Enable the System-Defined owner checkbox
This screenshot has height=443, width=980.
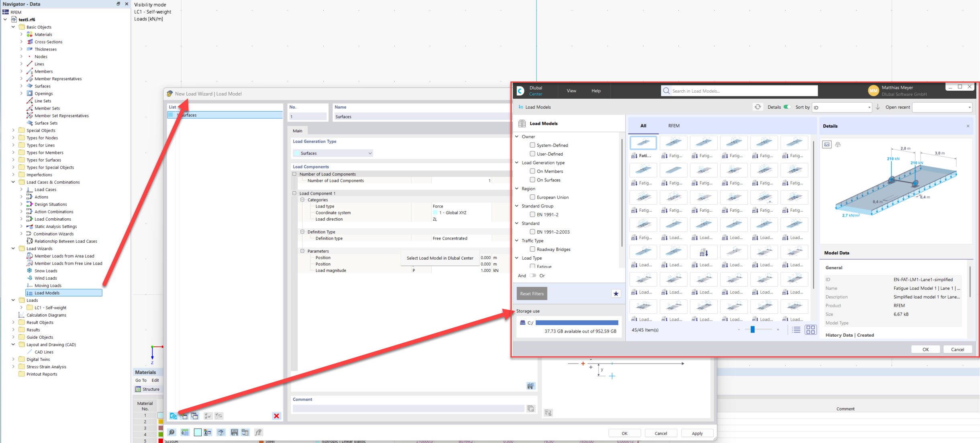click(532, 145)
